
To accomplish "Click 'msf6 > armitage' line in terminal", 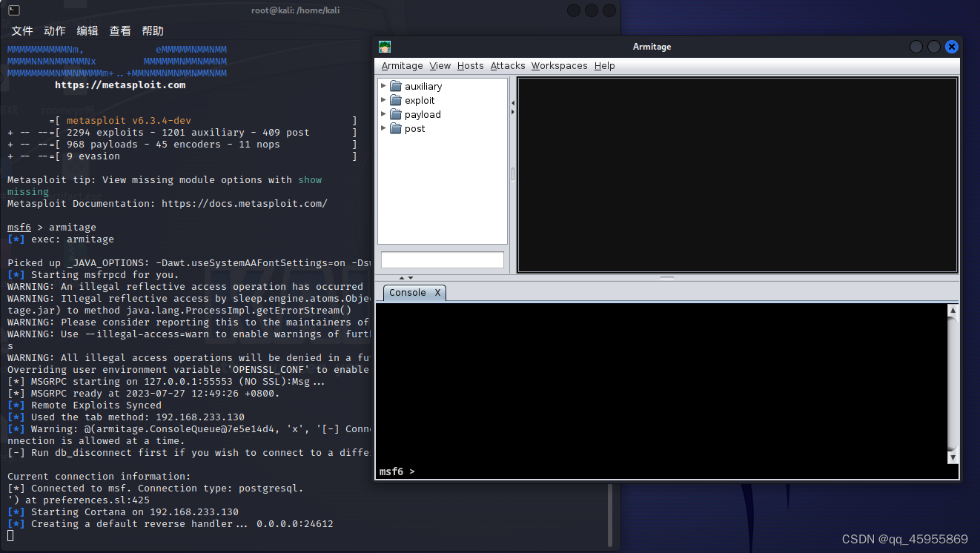I will point(52,228).
